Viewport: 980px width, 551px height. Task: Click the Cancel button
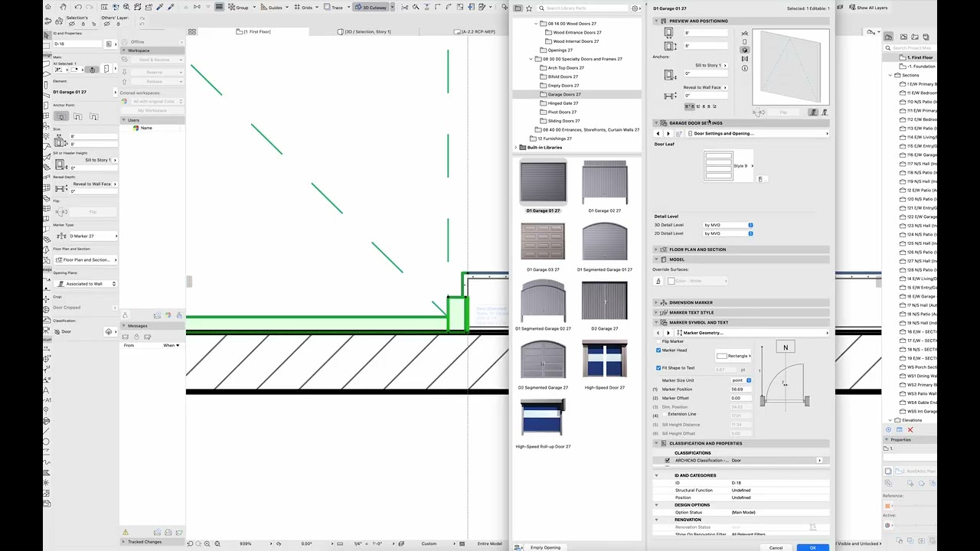coord(776,547)
